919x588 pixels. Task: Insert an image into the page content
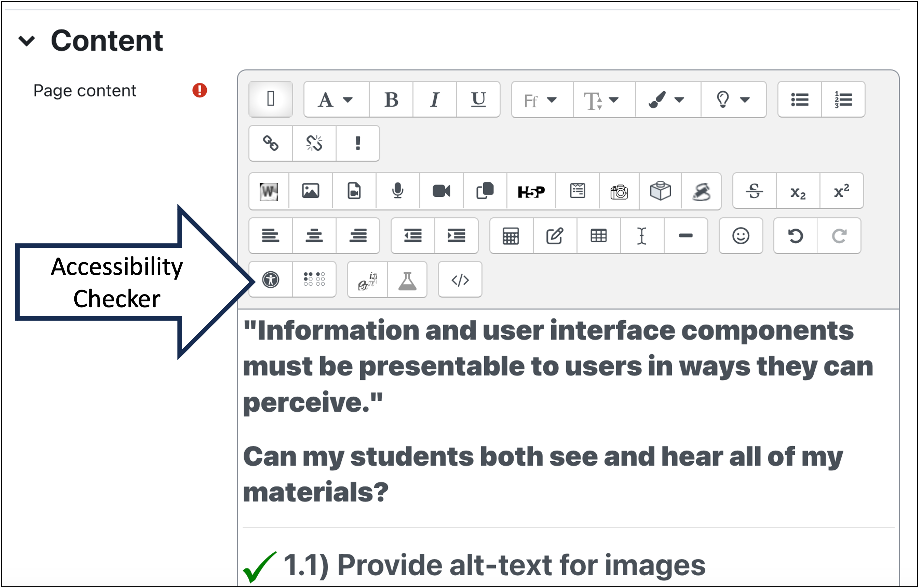tap(310, 192)
